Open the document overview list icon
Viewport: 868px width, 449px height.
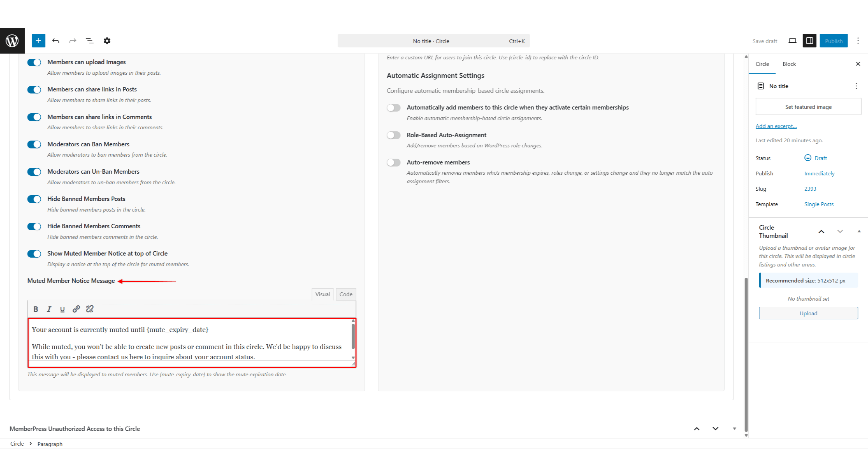pos(89,41)
